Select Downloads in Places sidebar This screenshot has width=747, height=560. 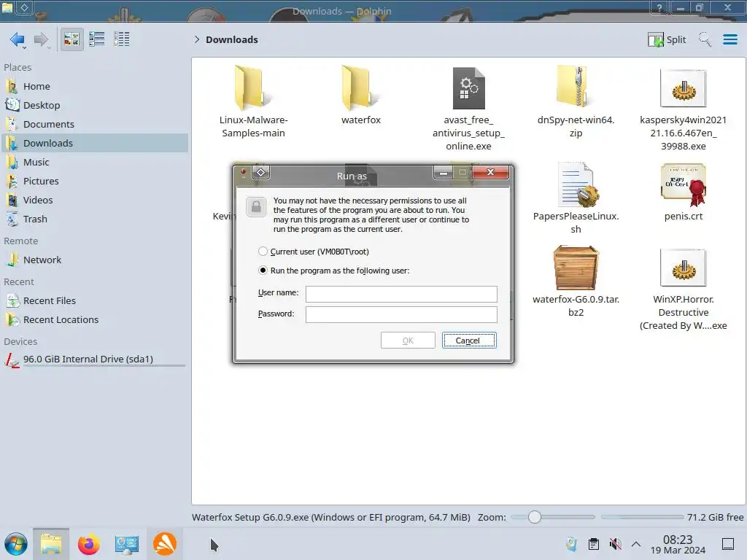(95, 144)
